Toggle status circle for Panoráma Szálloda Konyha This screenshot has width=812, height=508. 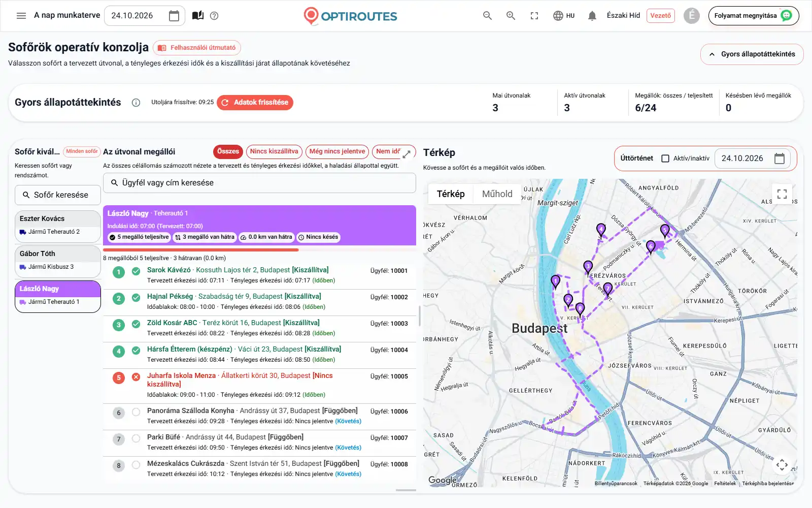[136, 412]
